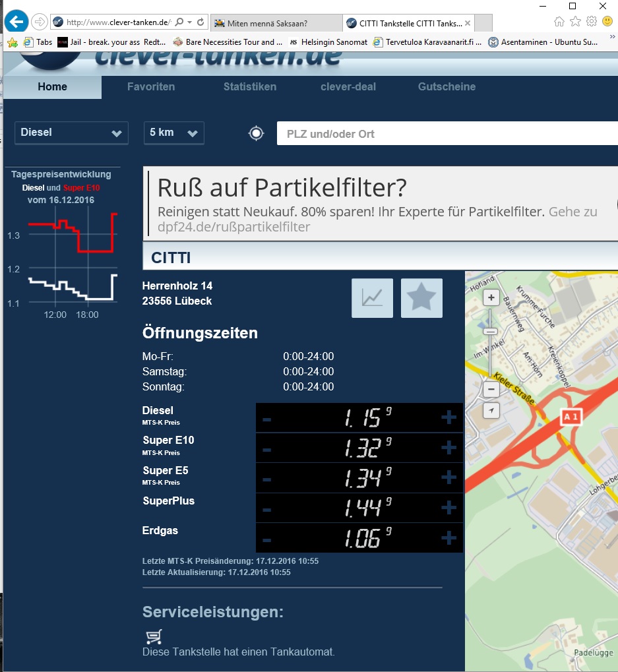The height and width of the screenshot is (672, 618).
Task: Click the Serviceleistungen heading
Action: pos(213,612)
